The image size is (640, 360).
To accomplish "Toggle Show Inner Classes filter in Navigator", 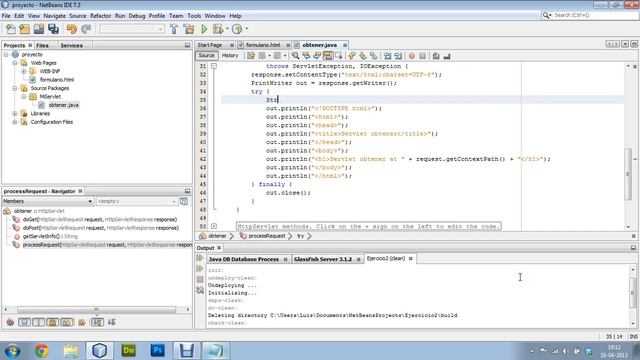I will (x=67, y=322).
